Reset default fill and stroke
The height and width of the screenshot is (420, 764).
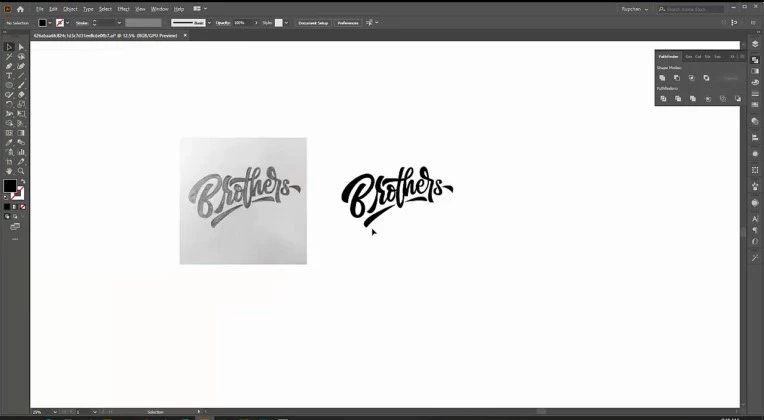point(6,197)
